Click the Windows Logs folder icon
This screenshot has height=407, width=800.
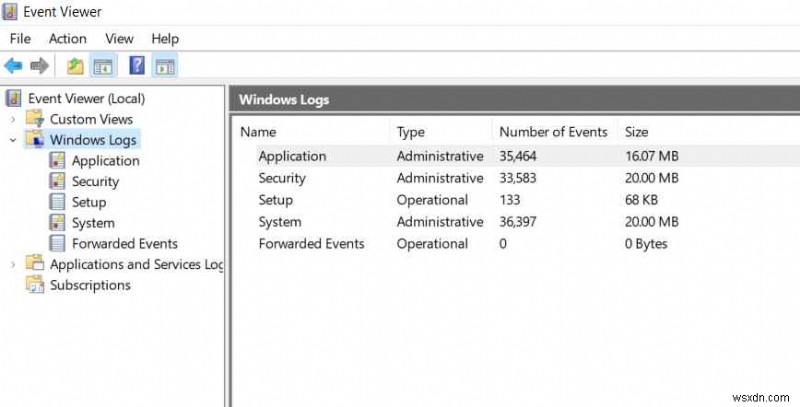[35, 139]
